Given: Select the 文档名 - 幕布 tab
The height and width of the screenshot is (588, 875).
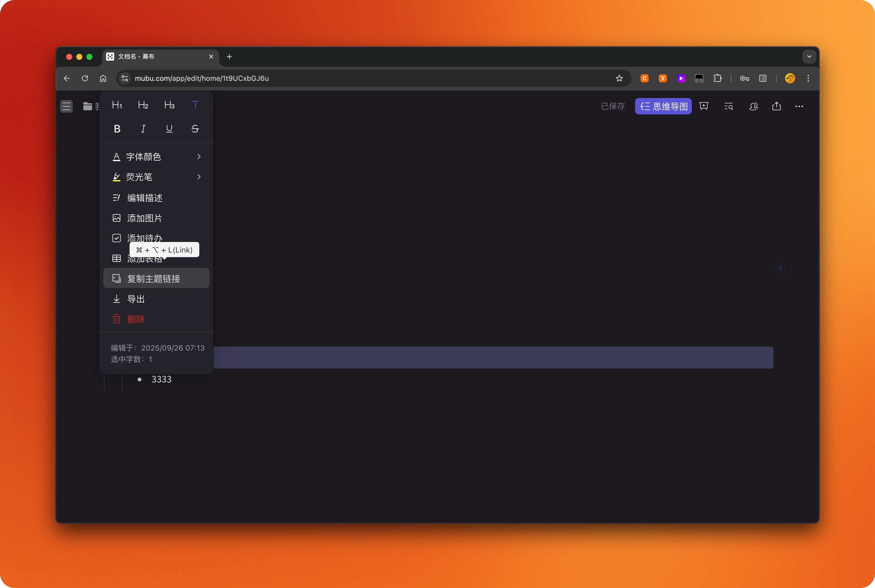Looking at the screenshot, I should point(160,57).
